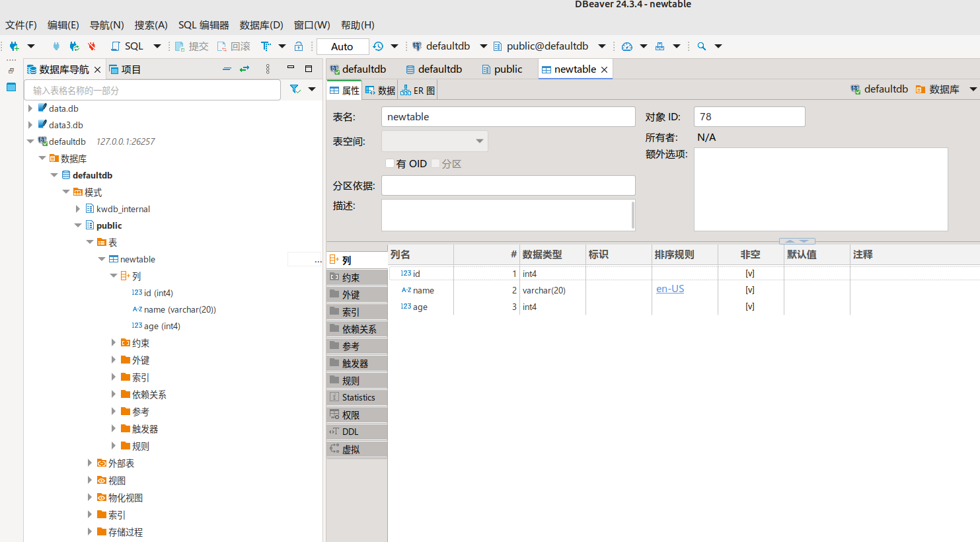Open the 虚拟 section in table editor
Viewport: 980px width, 542px height.
coord(357,449)
